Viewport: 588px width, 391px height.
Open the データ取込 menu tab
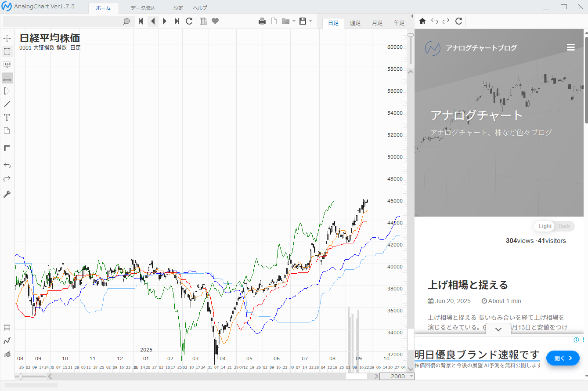143,8
